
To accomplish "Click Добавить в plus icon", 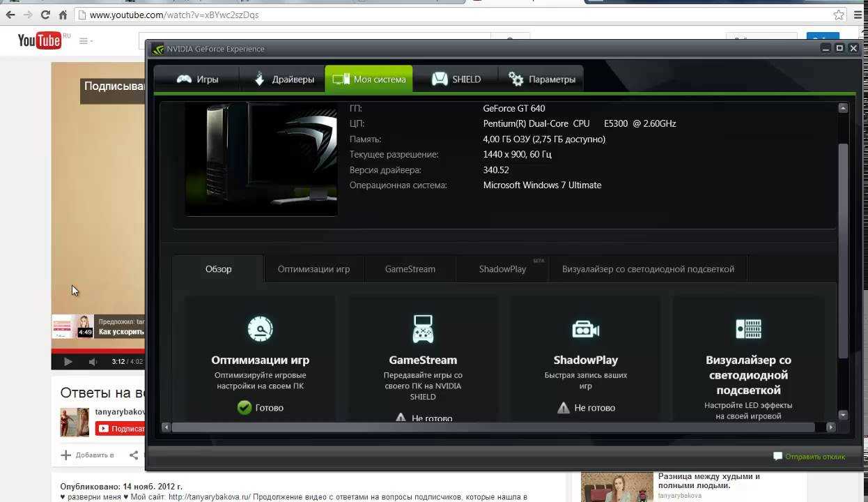I will pos(66,455).
